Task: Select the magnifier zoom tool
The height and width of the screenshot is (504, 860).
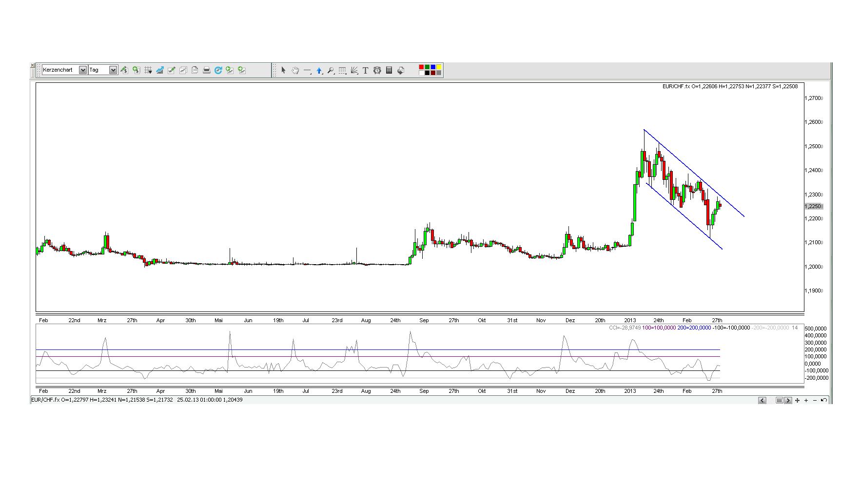Action: 331,70
